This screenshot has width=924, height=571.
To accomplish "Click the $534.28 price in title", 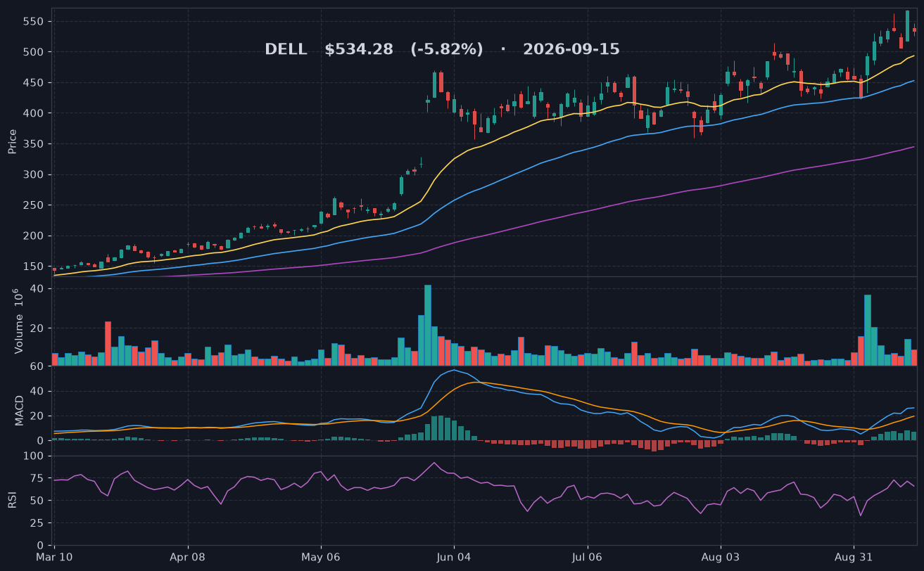I will point(359,50).
